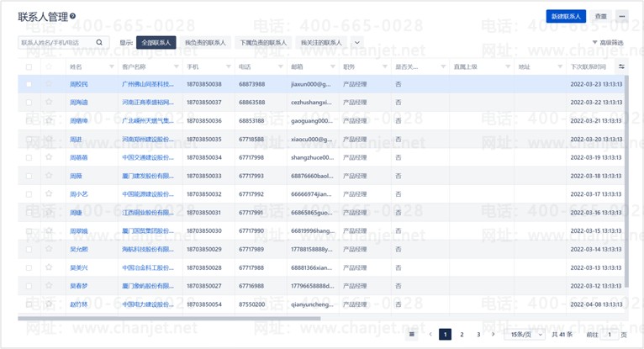Switch to 我负责的联系人 tab
Screen dimensions: 644x349
[x=205, y=42]
